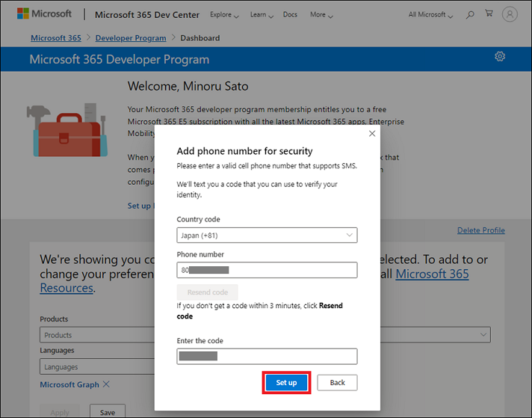Click the Phone number input field
This screenshot has height=418, width=532.
pyautogui.click(x=267, y=270)
